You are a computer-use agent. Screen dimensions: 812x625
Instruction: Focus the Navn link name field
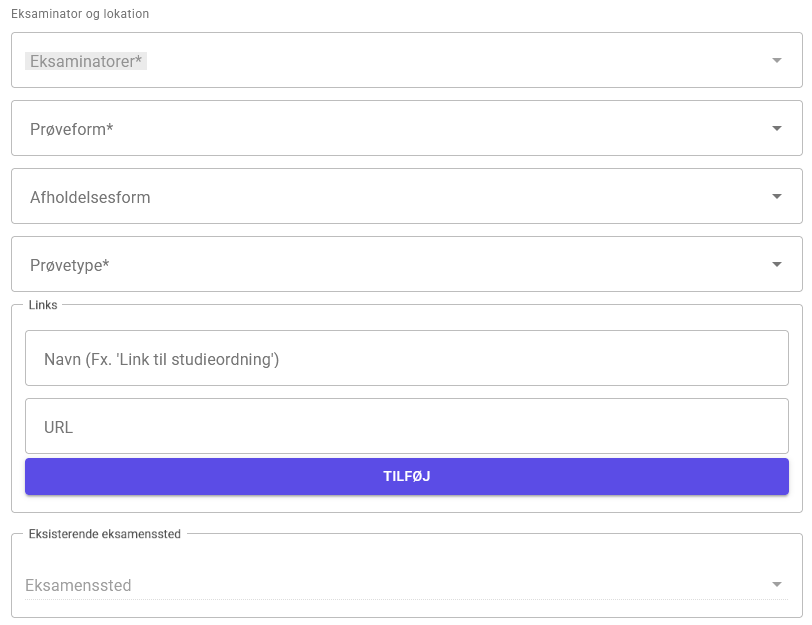(x=406, y=358)
